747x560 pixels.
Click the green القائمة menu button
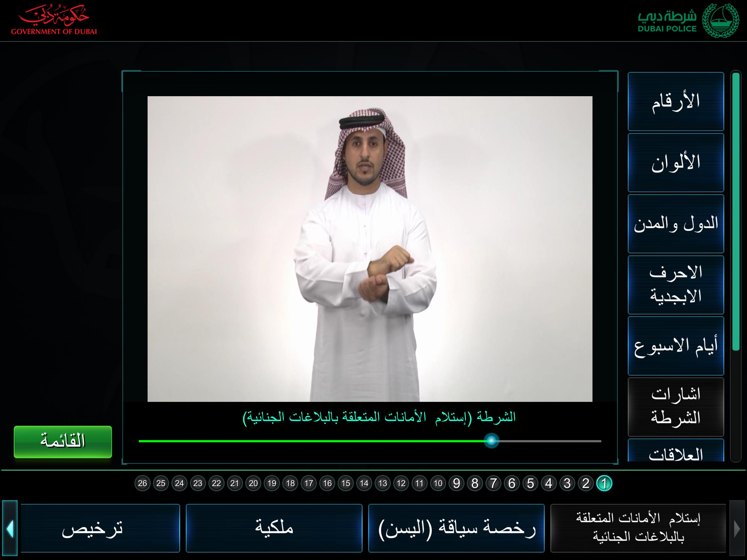pyautogui.click(x=63, y=442)
